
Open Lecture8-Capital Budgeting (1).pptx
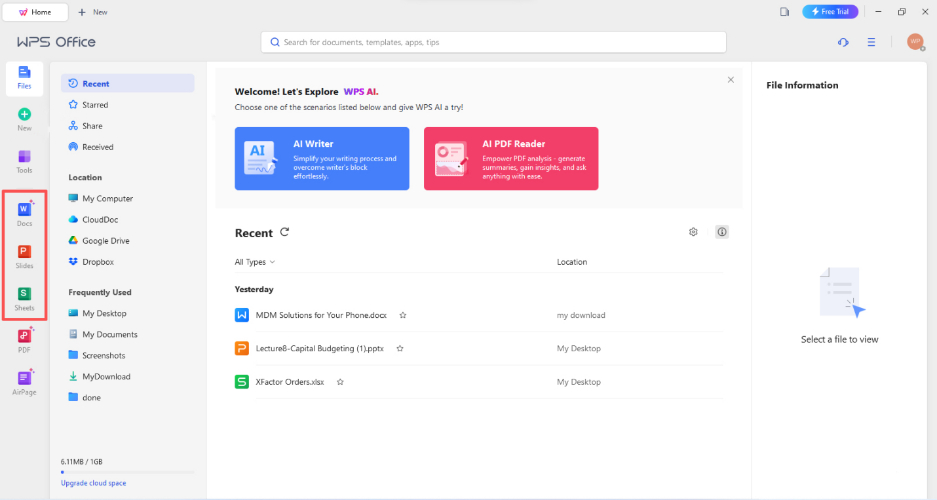[320, 348]
